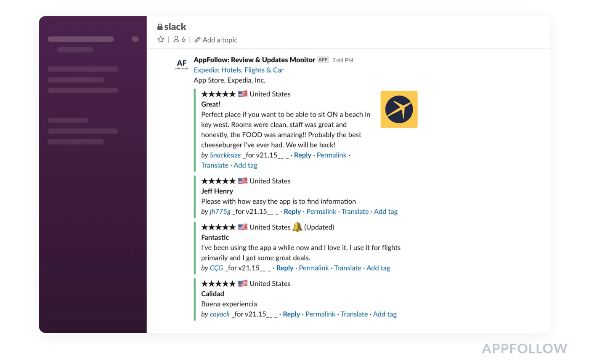
Task: Open reviewer profile jh775g
Action: point(220,211)
